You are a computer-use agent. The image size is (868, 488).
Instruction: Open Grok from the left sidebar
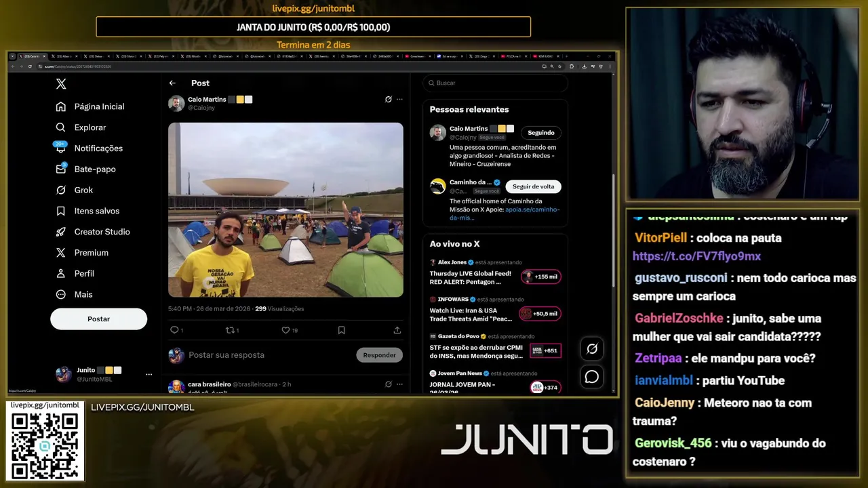[75, 190]
